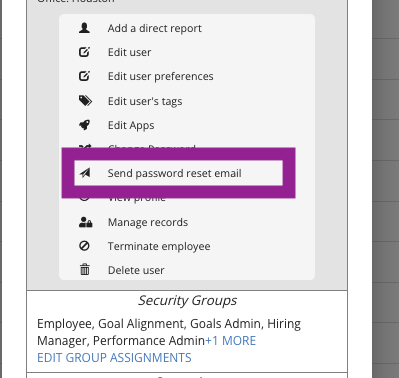
Task: Select Delete user
Action: point(136,270)
